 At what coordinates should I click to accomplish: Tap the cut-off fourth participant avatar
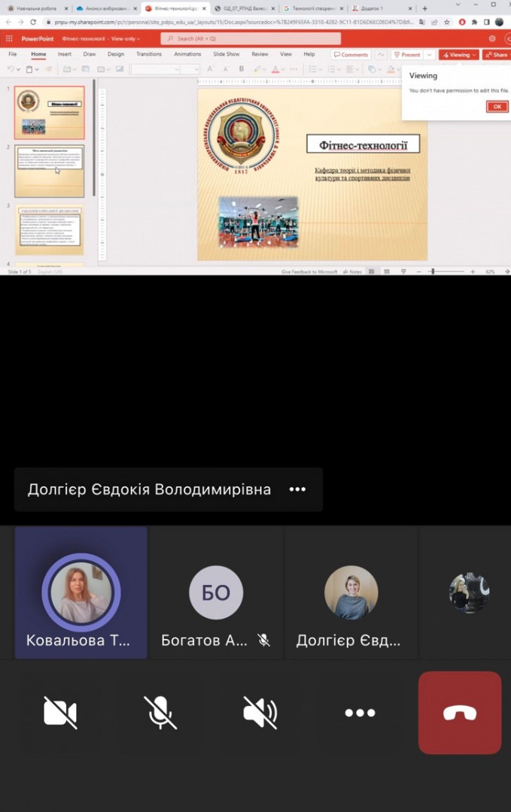(x=469, y=592)
